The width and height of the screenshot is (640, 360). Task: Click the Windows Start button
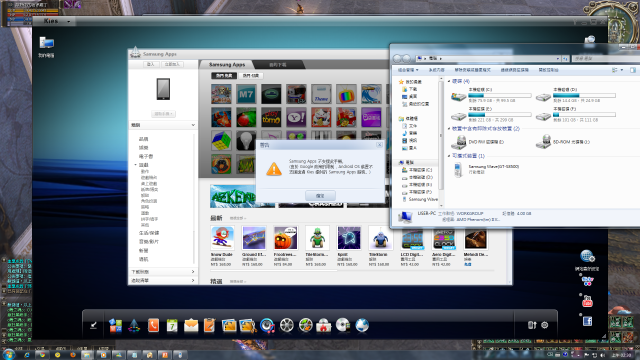coord(8,354)
